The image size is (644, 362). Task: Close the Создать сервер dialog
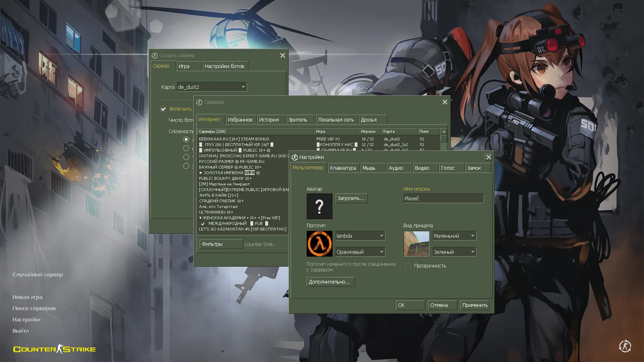point(283,56)
